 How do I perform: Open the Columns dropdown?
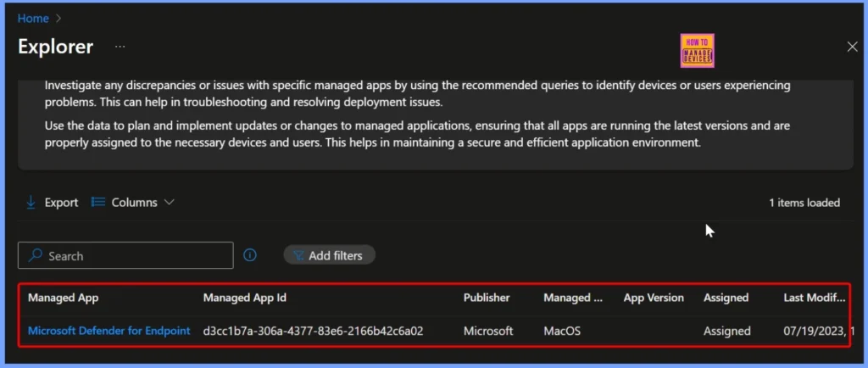click(x=133, y=203)
